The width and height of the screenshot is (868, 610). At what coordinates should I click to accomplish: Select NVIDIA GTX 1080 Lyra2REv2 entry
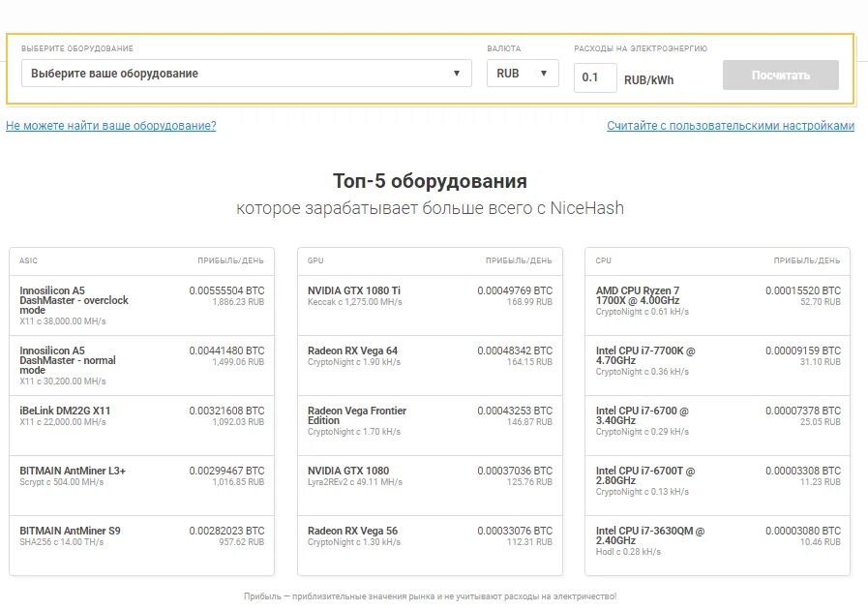[430, 485]
